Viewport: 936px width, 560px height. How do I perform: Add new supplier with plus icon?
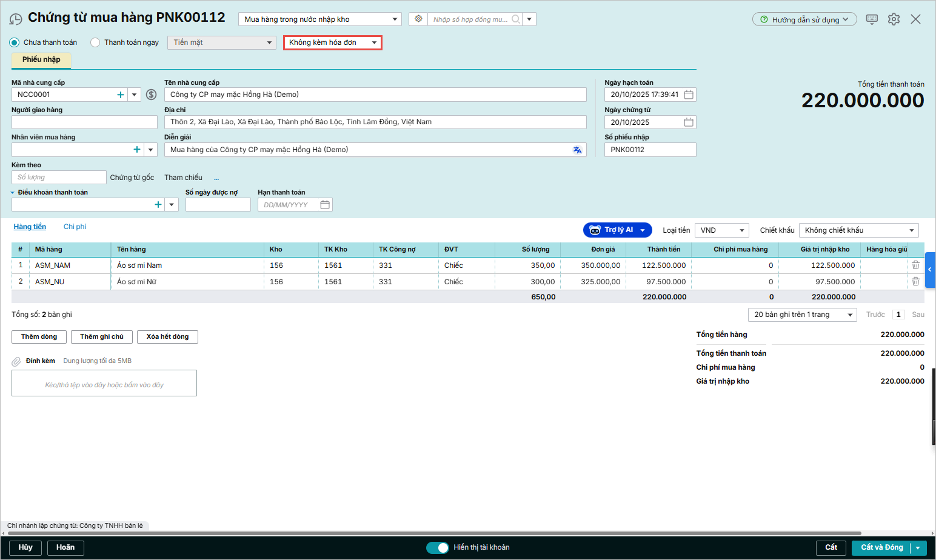pyautogui.click(x=121, y=95)
